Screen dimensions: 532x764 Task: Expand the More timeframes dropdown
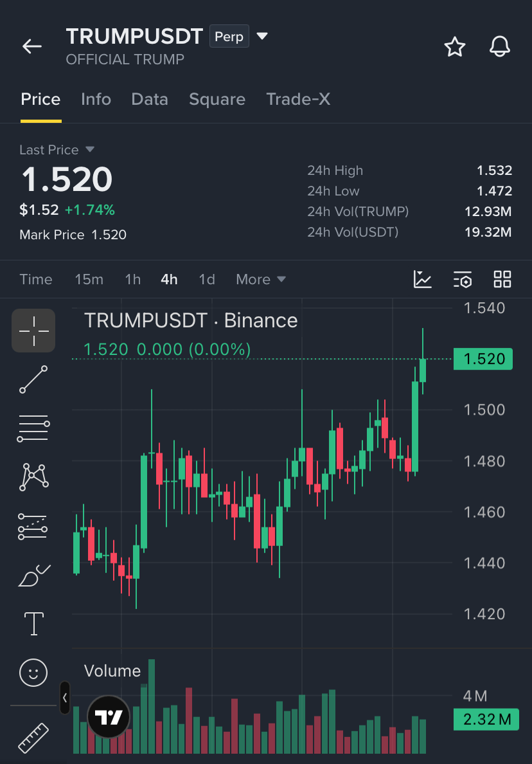pyautogui.click(x=261, y=279)
